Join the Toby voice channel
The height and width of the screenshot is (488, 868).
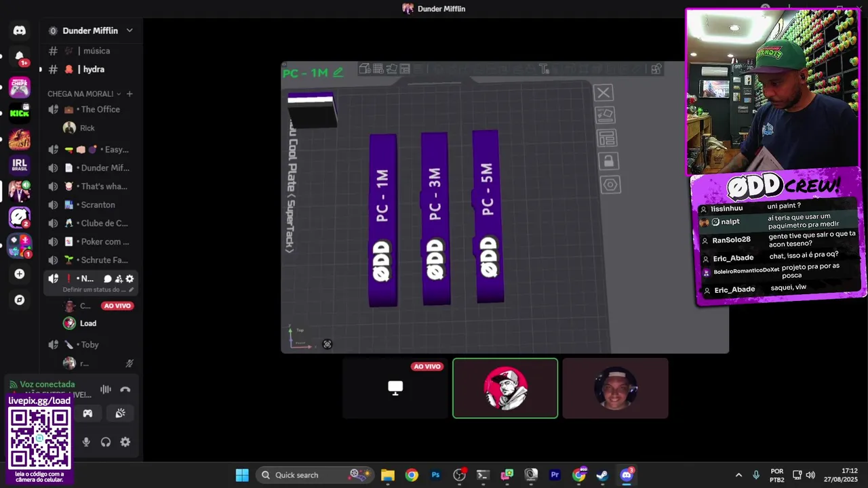click(91, 344)
